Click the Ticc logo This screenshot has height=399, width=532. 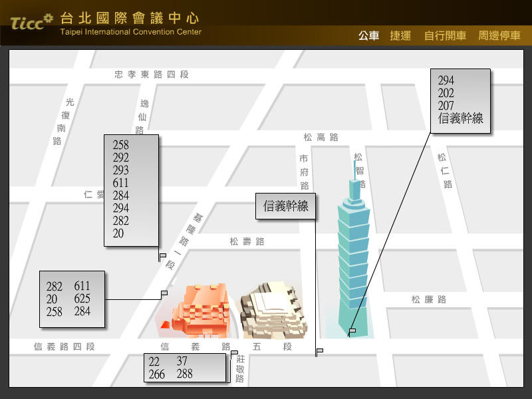(x=31, y=22)
